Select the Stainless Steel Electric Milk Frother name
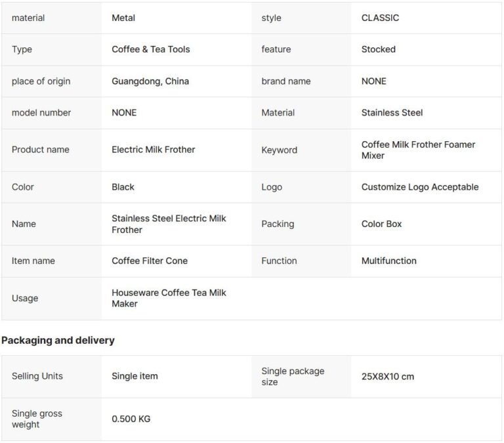 169,224
